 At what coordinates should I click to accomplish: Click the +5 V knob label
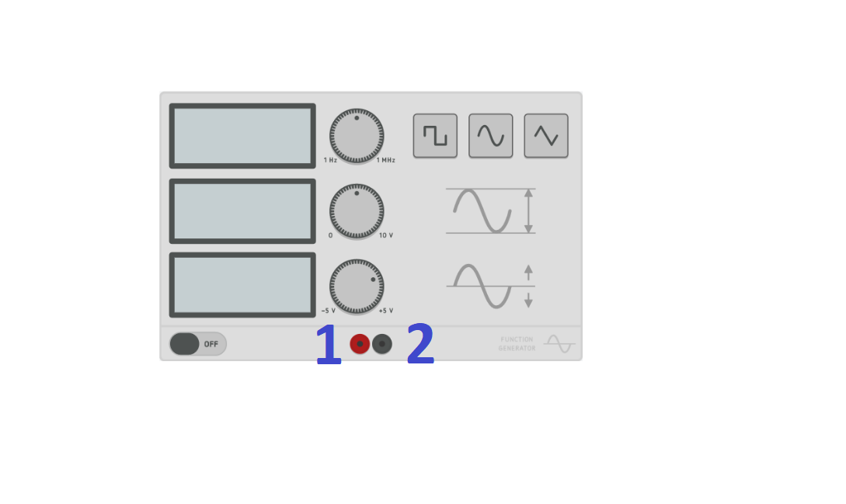click(386, 311)
